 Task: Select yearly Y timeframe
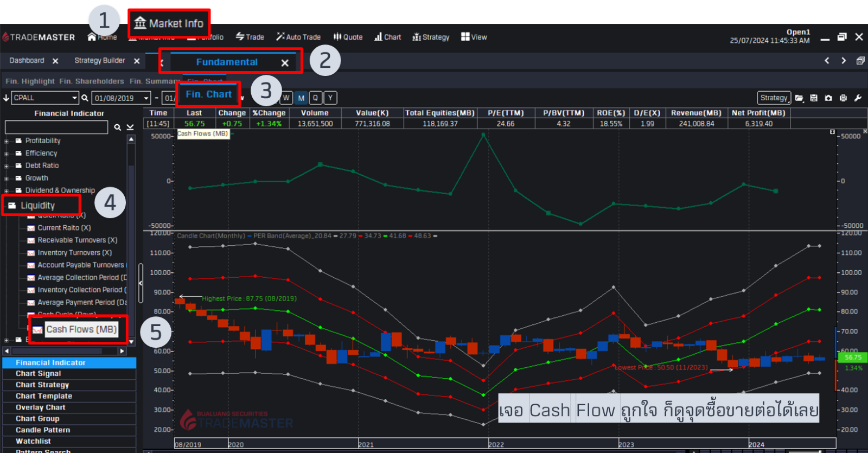click(x=330, y=98)
